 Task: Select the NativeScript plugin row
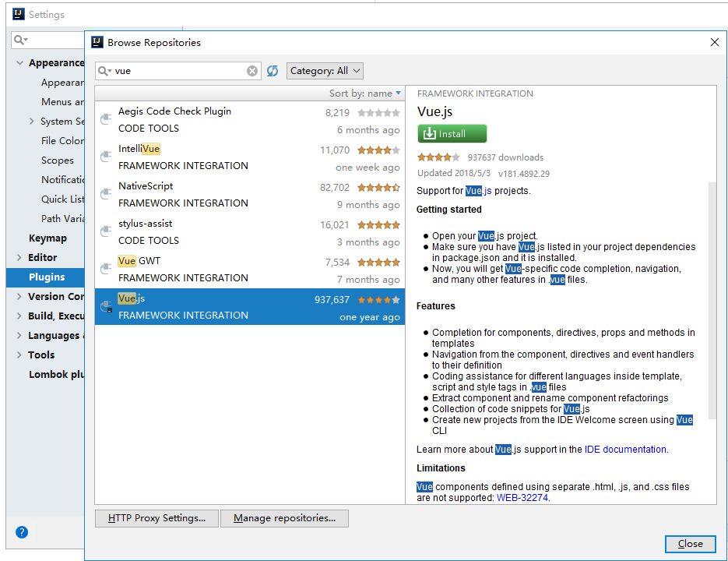[x=250, y=195]
